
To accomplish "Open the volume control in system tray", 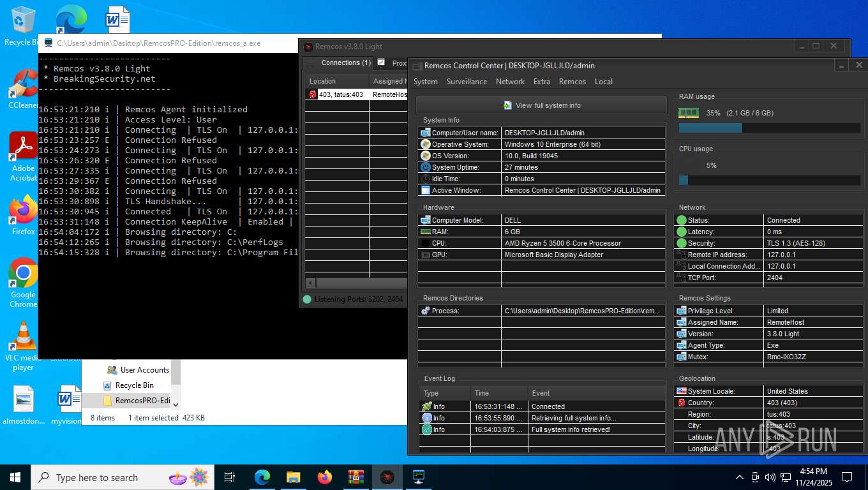I will click(770, 477).
